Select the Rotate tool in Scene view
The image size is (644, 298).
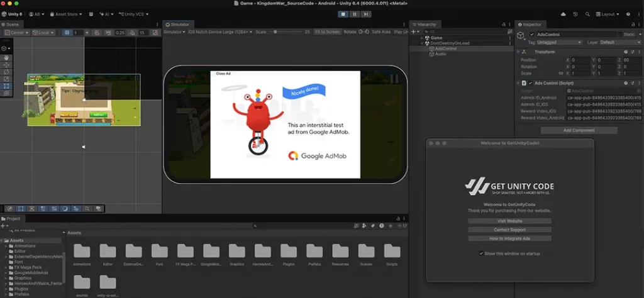(x=6, y=72)
